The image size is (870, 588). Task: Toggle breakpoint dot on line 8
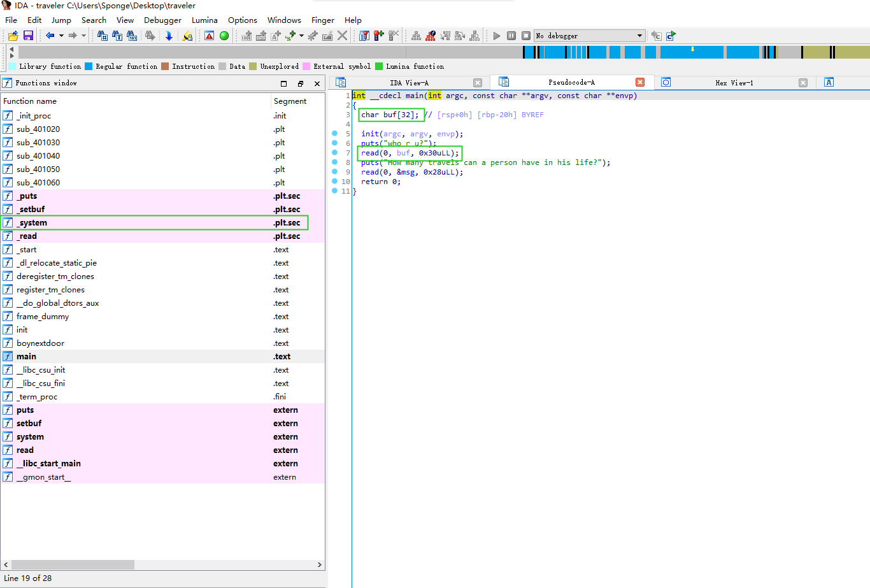point(335,162)
